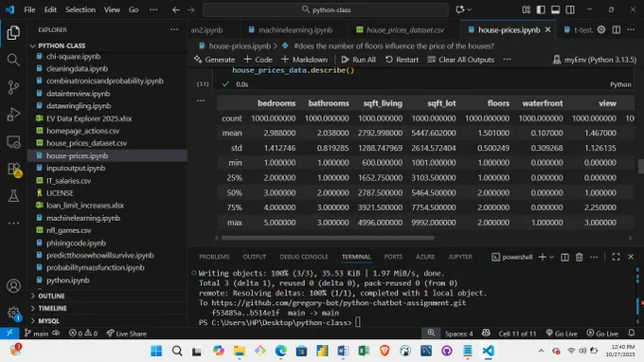
Task: Open notebook settings gear in tab bar
Action: 601,29
